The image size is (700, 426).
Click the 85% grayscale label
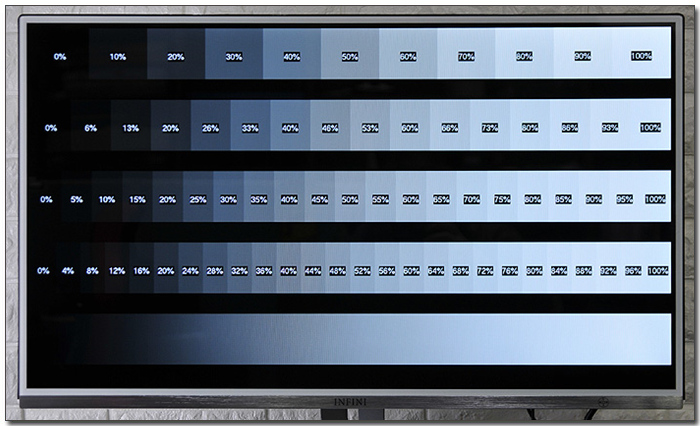click(x=563, y=199)
